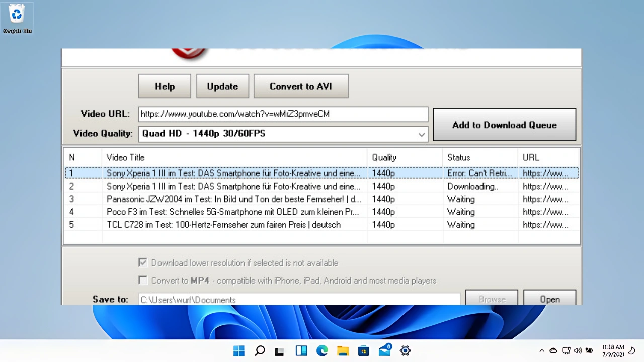Select TCL C728 im Test row
The height and width of the screenshot is (362, 644).
pyautogui.click(x=322, y=225)
